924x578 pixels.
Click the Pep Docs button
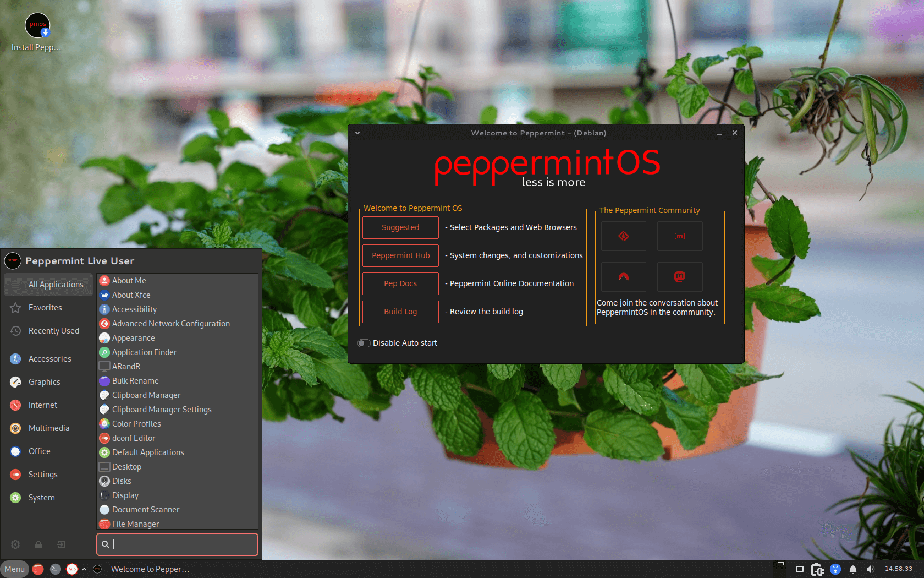(400, 283)
